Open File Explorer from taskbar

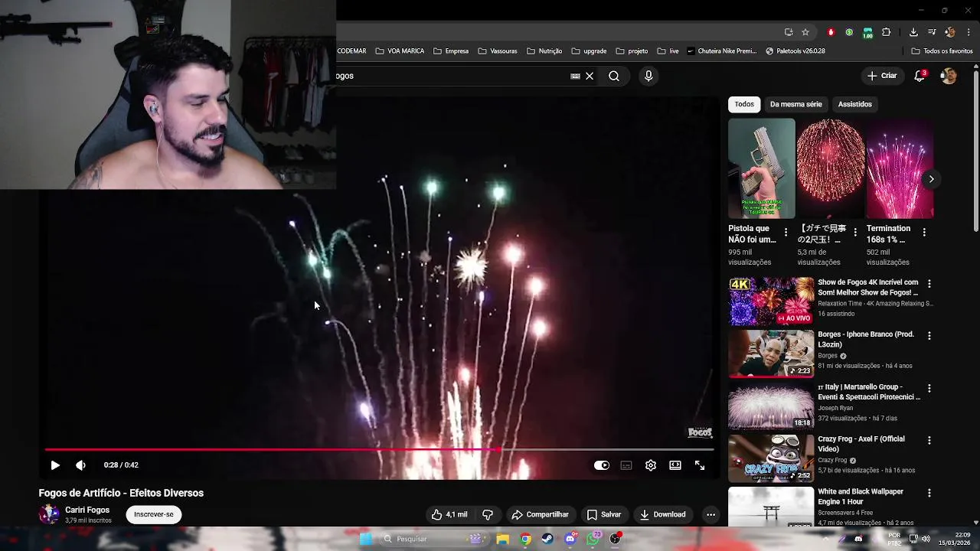tap(502, 539)
